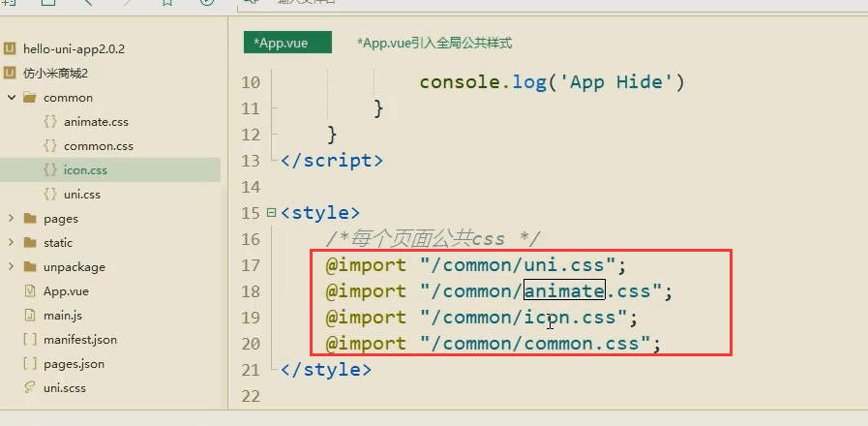
Task: Click the "/common/icon.css" import line
Action: (482, 318)
